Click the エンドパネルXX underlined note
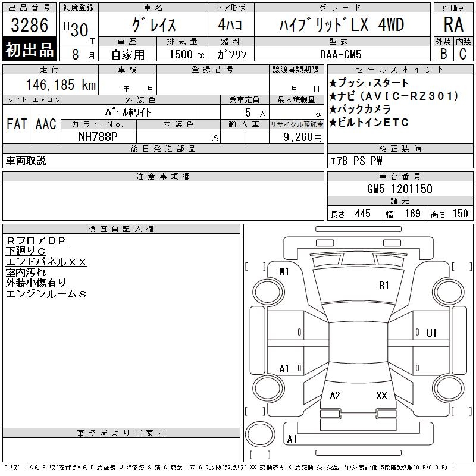Screen dimensions: 476x476 point(46,262)
